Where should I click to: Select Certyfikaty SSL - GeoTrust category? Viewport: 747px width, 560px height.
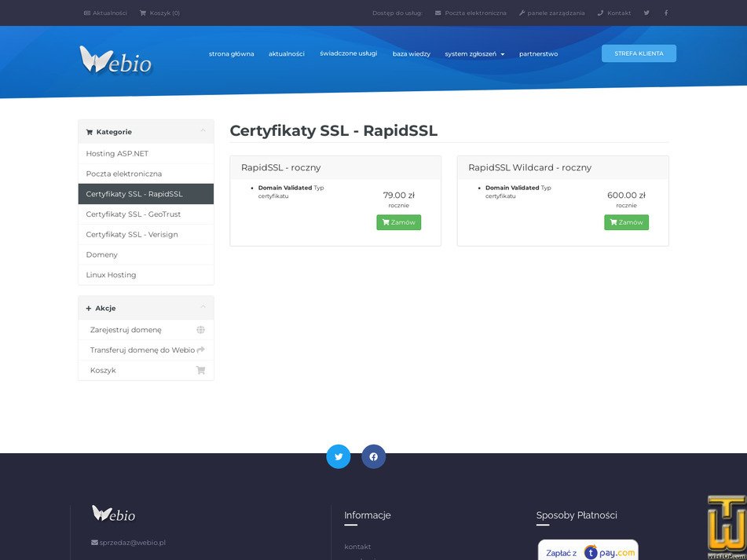[x=146, y=214]
